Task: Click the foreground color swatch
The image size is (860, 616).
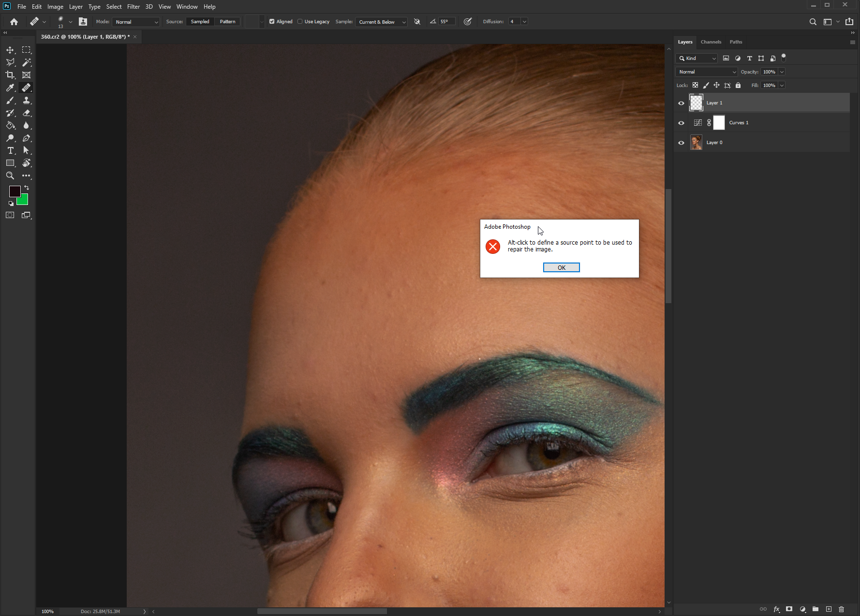Action: coord(14,191)
